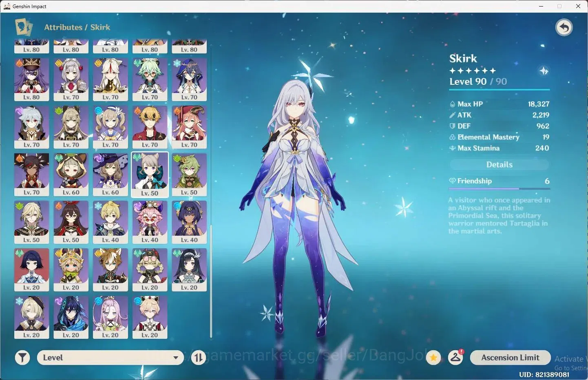Select Freminet's Lv. 20 portrait
Screen dimensions: 588x380
(31, 318)
